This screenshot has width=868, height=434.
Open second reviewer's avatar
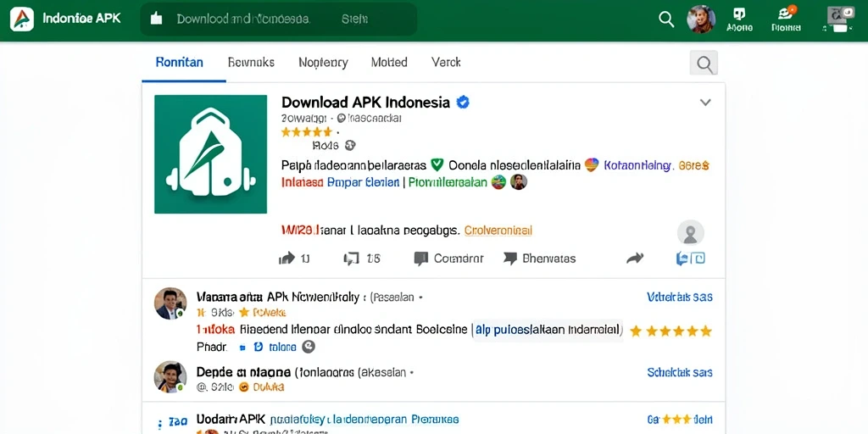(170, 377)
